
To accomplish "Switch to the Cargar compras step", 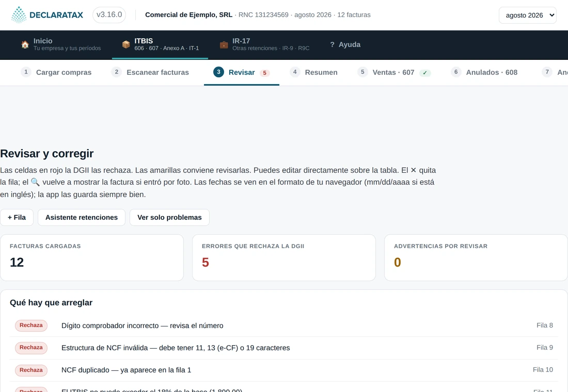I will point(56,72).
